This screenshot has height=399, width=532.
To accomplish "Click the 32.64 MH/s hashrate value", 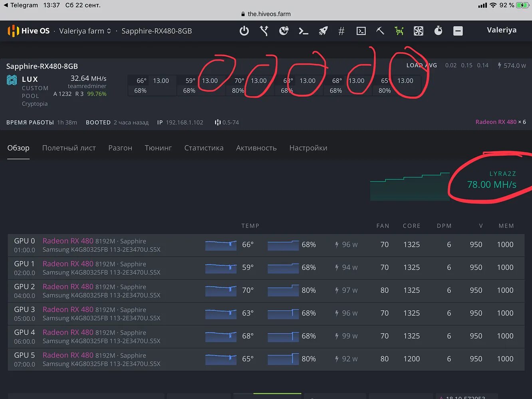I will pyautogui.click(x=88, y=78).
